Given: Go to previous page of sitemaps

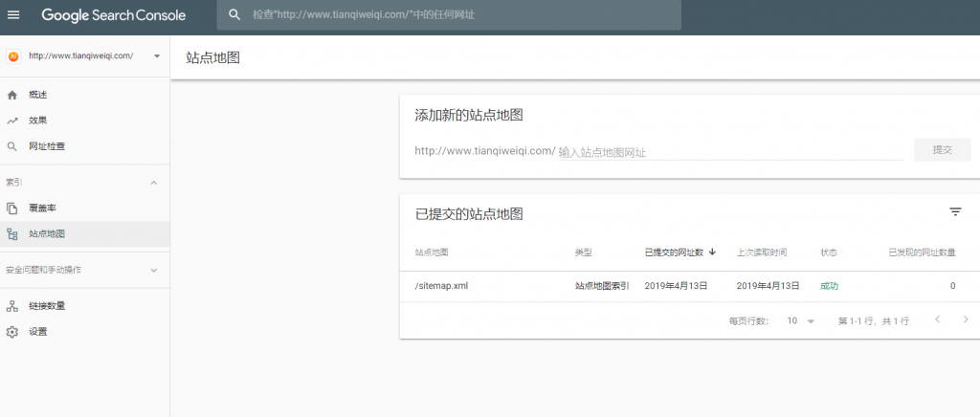Looking at the screenshot, I should 938,319.
